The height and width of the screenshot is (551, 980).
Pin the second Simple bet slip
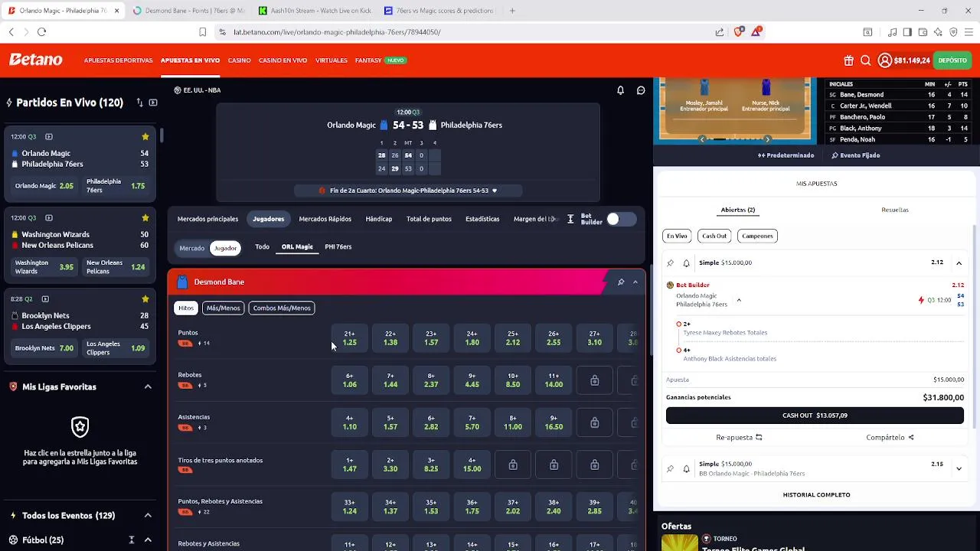coord(670,468)
